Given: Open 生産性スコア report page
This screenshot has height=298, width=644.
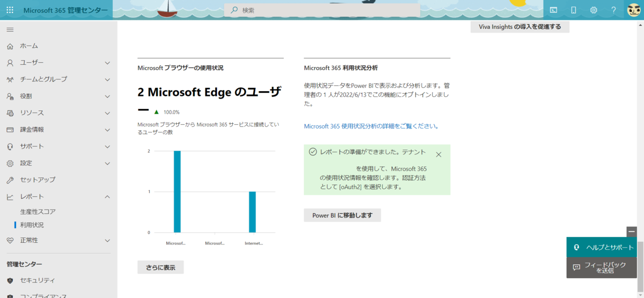Looking at the screenshot, I should 38,212.
